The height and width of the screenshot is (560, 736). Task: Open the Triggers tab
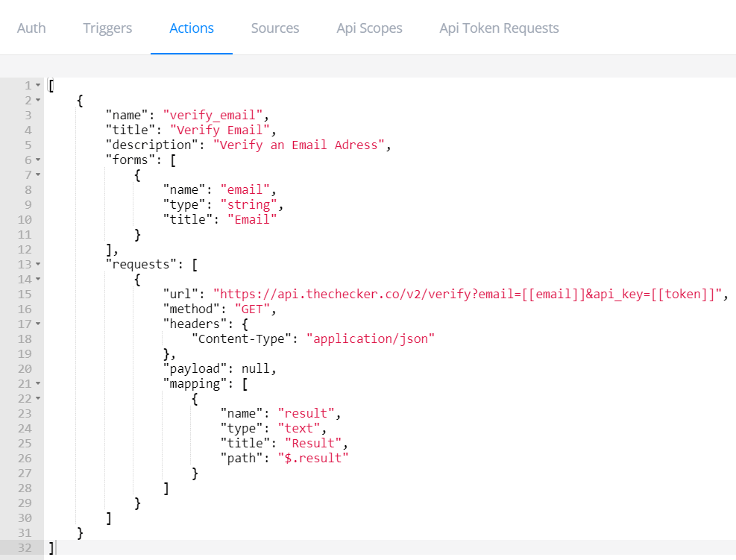(x=107, y=28)
